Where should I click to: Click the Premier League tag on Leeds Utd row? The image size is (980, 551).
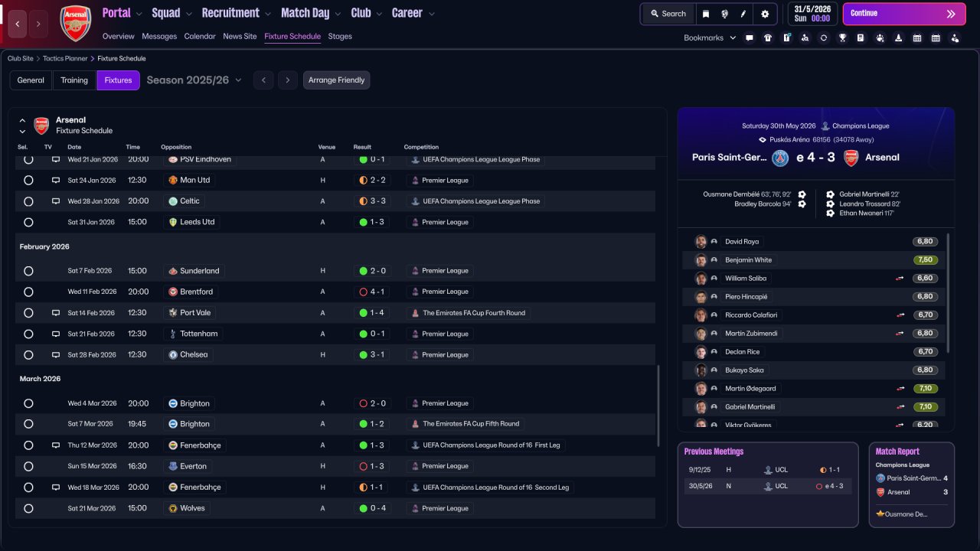(439, 222)
